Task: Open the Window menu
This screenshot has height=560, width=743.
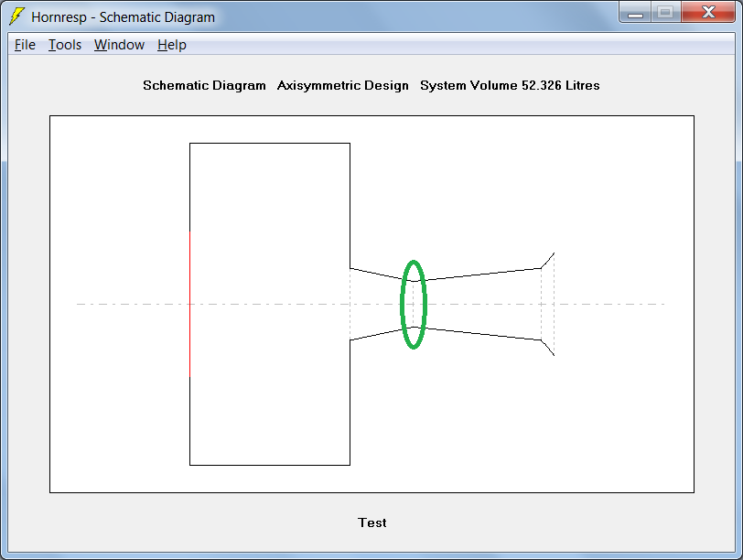Action: 119,45
